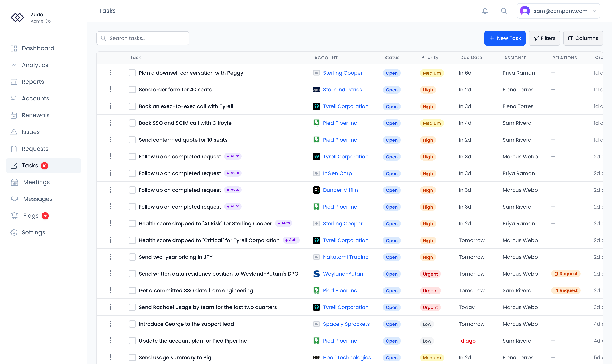Open row menu for Dunder Mifflin follow-up task
Image resolution: width=612 pixels, height=364 pixels.
(110, 190)
